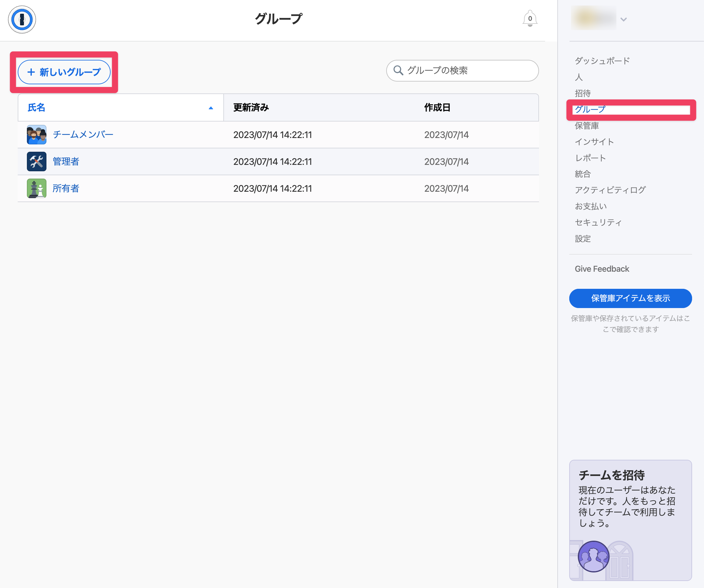704x588 pixels.
Task: Expand the account menu chevron
Action: point(624,20)
